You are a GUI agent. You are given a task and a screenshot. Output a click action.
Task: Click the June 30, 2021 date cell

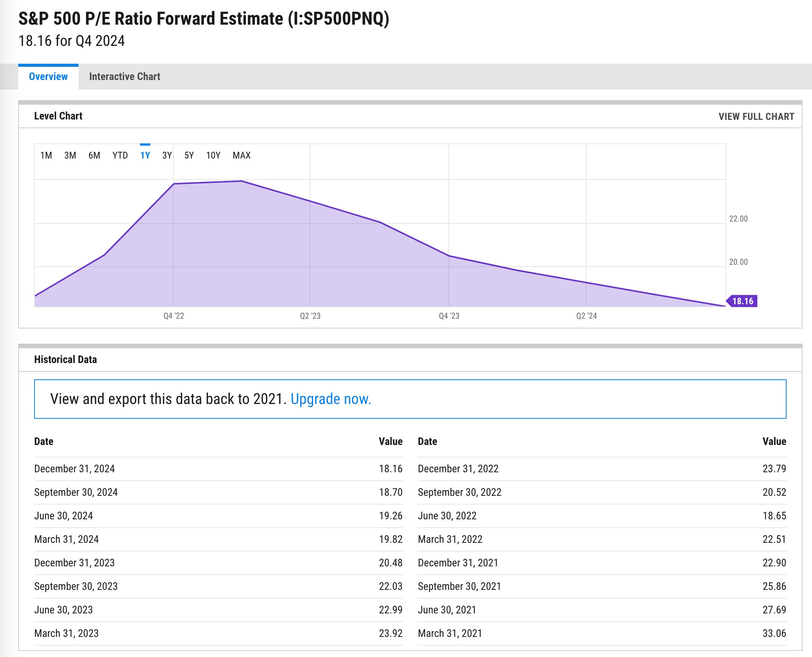point(447,610)
